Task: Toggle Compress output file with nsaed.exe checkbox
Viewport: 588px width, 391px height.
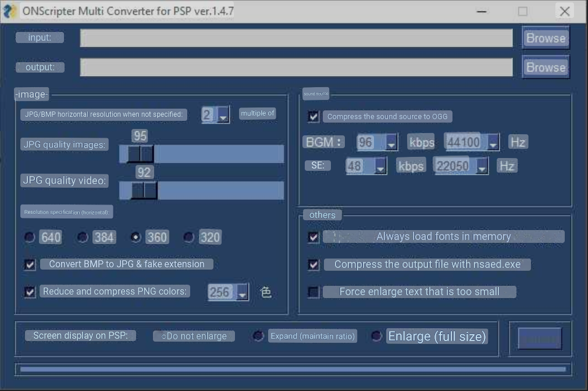Action: click(313, 265)
